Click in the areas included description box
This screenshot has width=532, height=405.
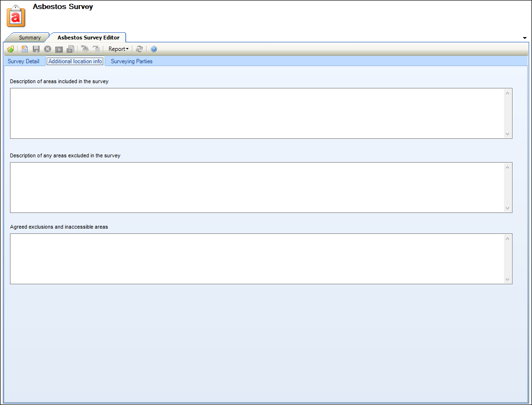pos(257,113)
